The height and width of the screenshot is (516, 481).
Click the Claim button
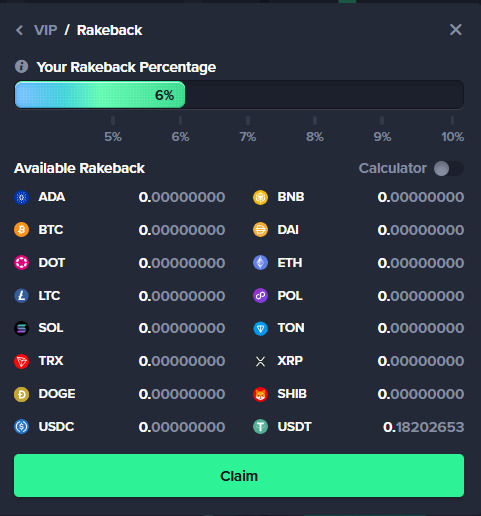coord(239,476)
